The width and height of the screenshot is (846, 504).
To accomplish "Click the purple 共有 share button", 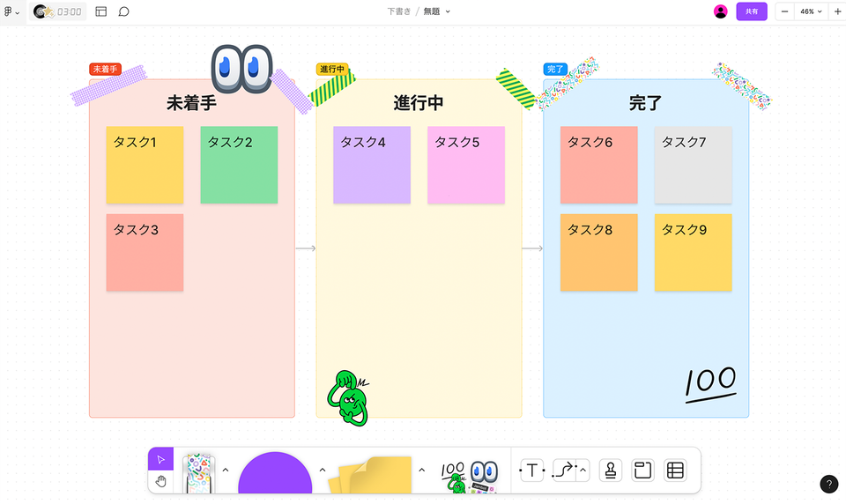I will click(752, 11).
